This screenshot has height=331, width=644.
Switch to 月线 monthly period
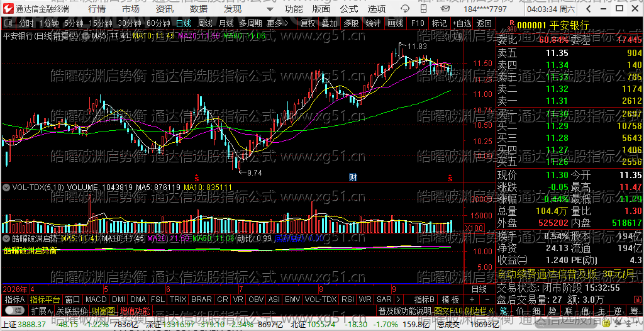click(226, 23)
